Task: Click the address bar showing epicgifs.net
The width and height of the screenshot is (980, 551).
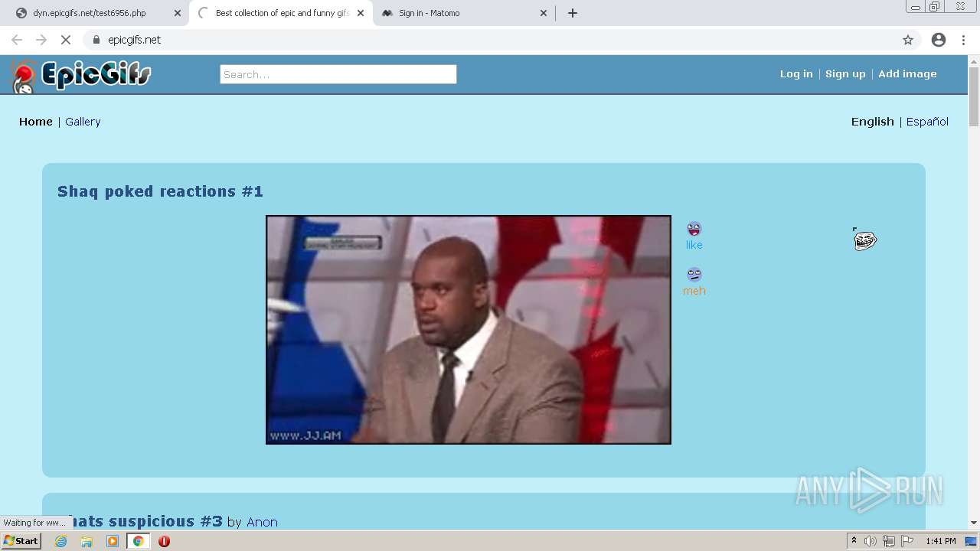Action: (x=490, y=40)
